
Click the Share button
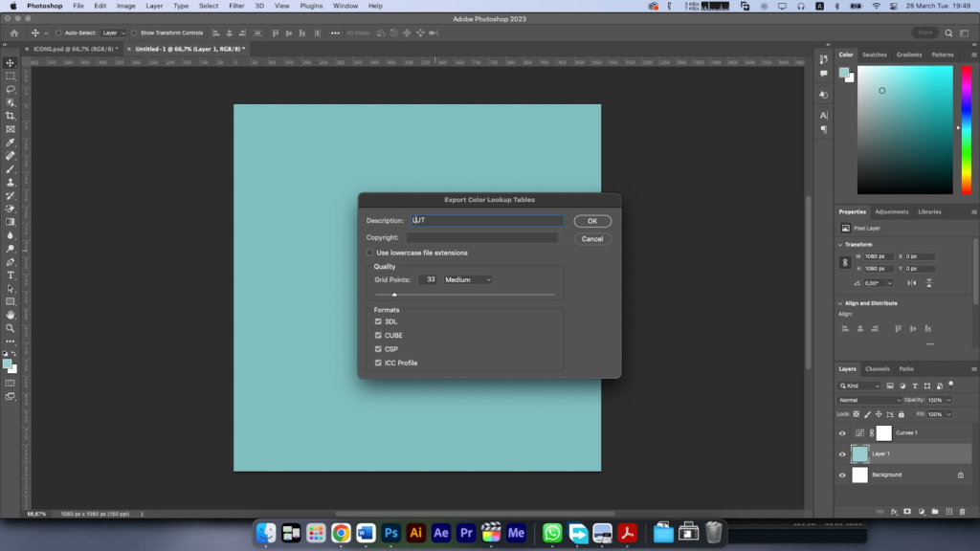click(925, 33)
